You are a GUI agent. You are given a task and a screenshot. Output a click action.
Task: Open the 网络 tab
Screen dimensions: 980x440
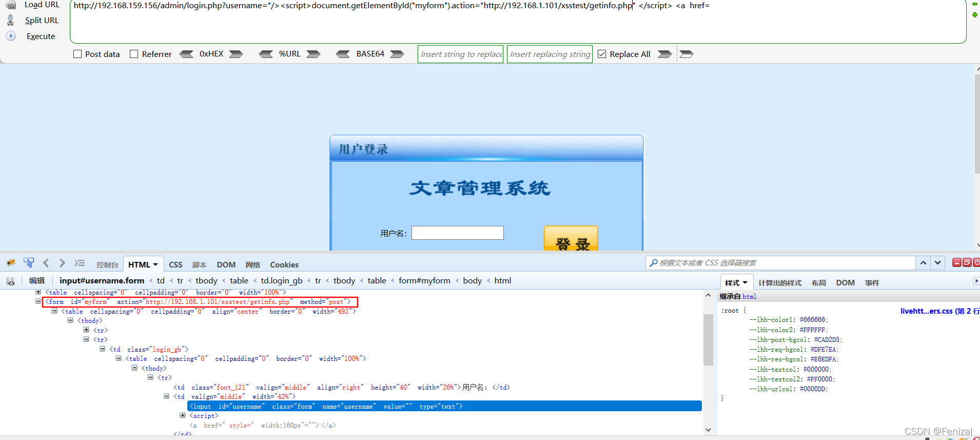pyautogui.click(x=253, y=265)
